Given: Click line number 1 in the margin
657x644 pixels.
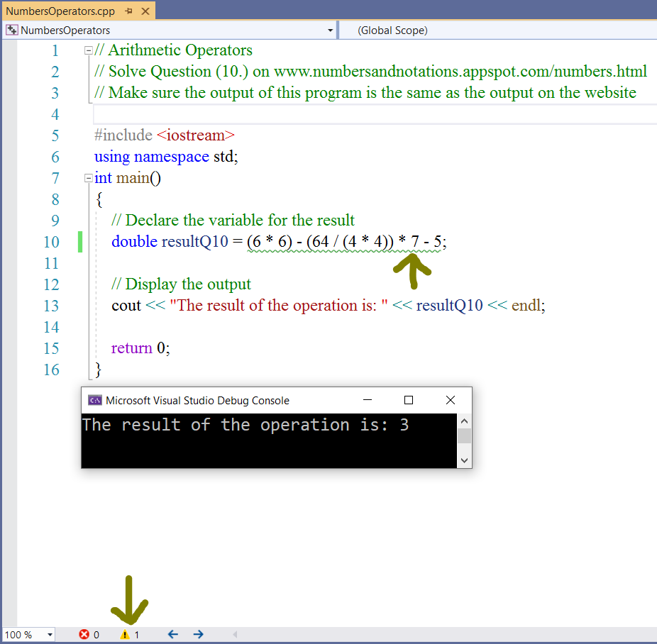Looking at the screenshot, I should pyautogui.click(x=55, y=50).
